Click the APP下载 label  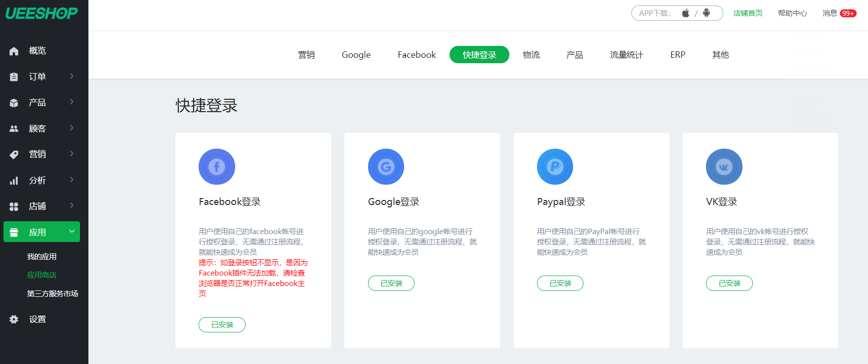coord(655,13)
